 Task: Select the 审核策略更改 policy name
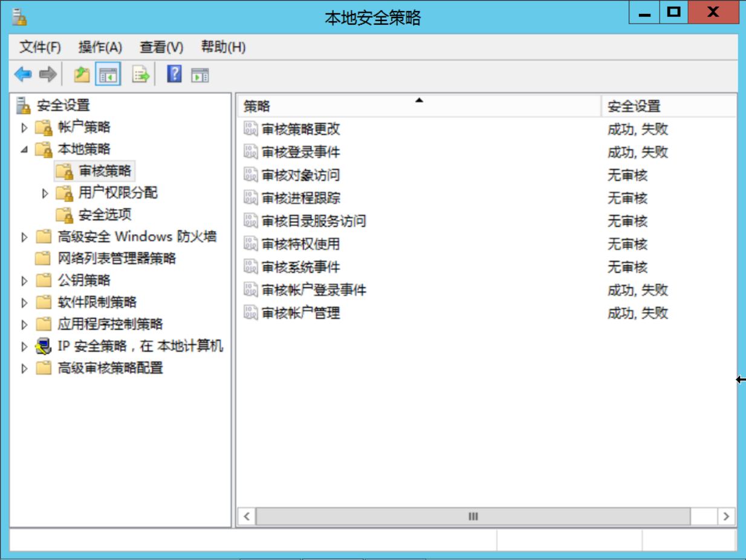coord(300,129)
